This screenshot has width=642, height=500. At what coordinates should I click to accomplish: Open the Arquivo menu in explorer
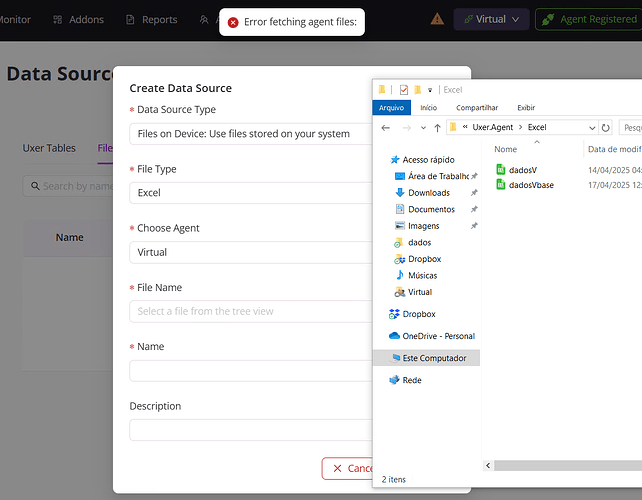pyautogui.click(x=391, y=108)
